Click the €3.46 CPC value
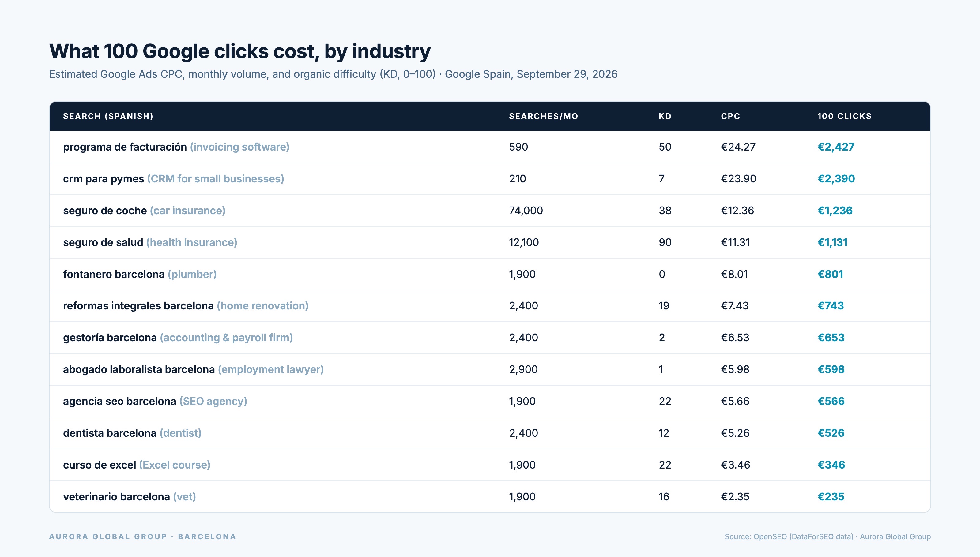The image size is (980, 557). (735, 465)
